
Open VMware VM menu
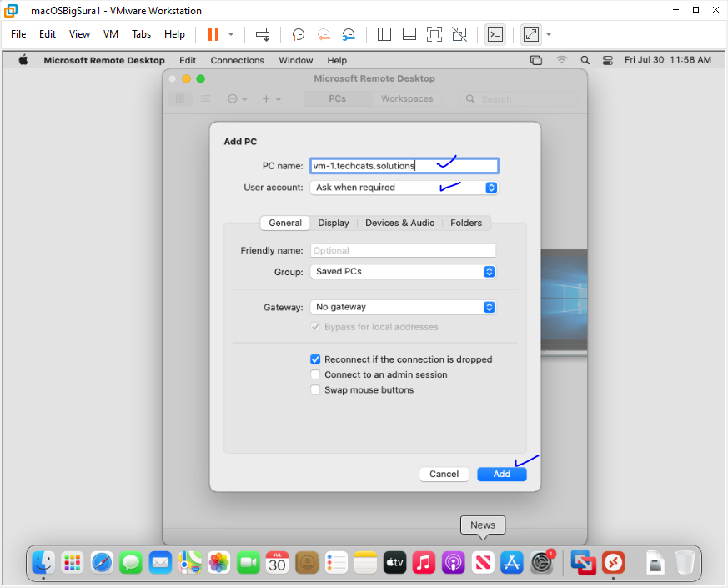tap(111, 34)
